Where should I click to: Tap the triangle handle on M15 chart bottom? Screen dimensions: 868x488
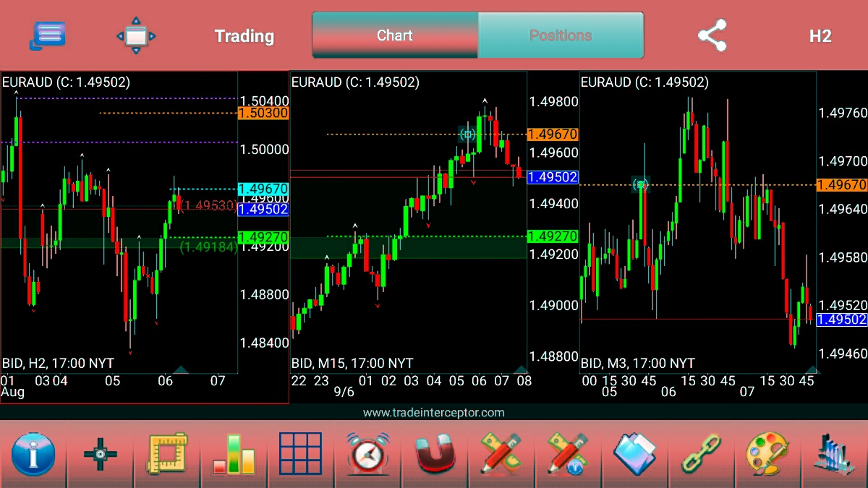click(x=520, y=369)
